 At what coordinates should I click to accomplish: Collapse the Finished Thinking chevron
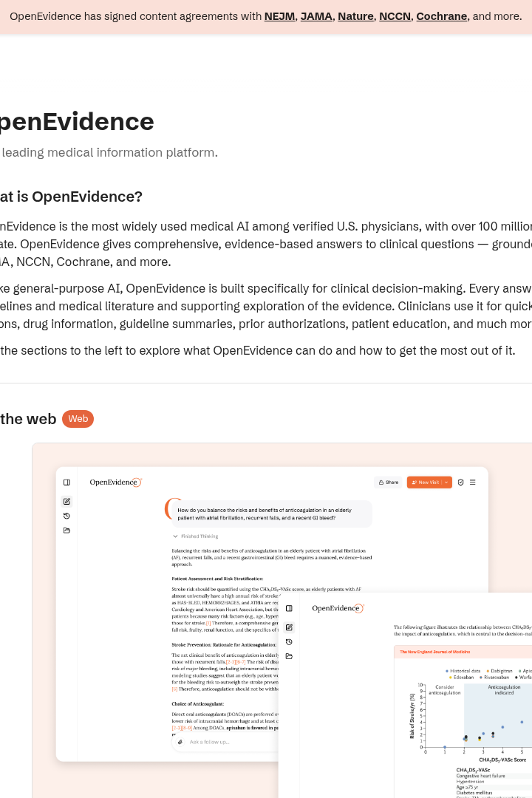pyautogui.click(x=175, y=536)
